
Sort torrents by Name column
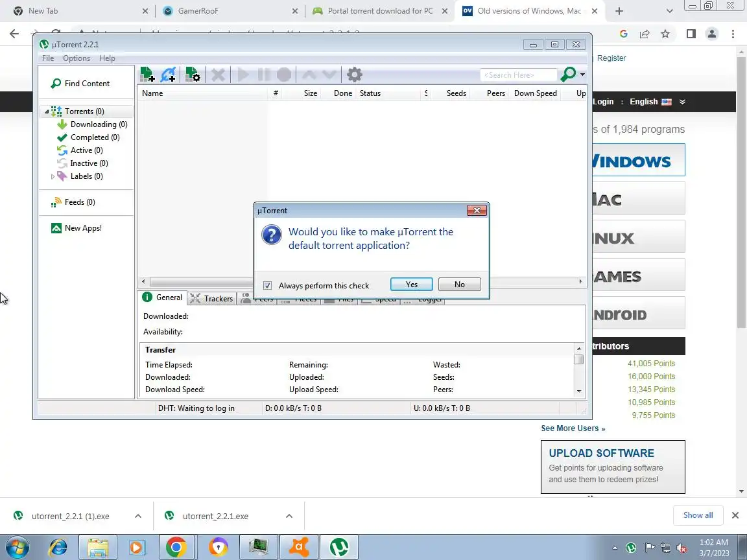click(203, 93)
